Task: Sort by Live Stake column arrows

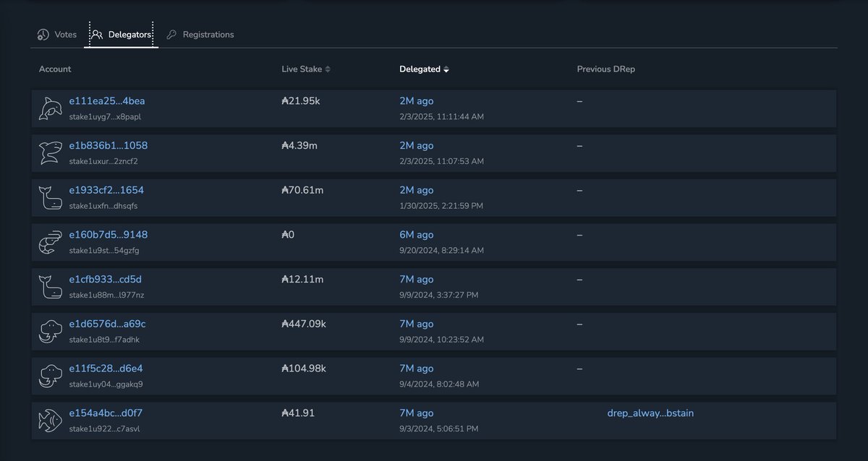Action: click(328, 69)
